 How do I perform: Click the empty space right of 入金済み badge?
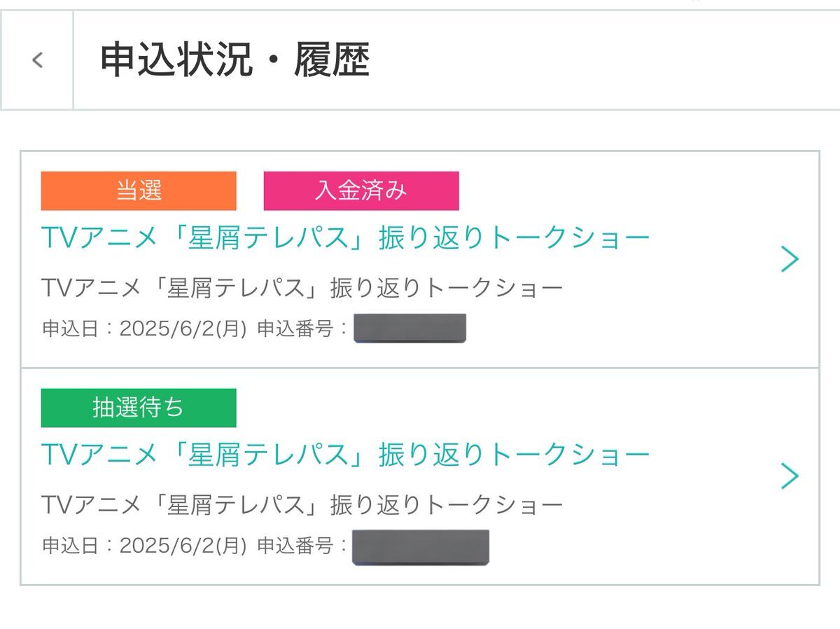point(616,191)
